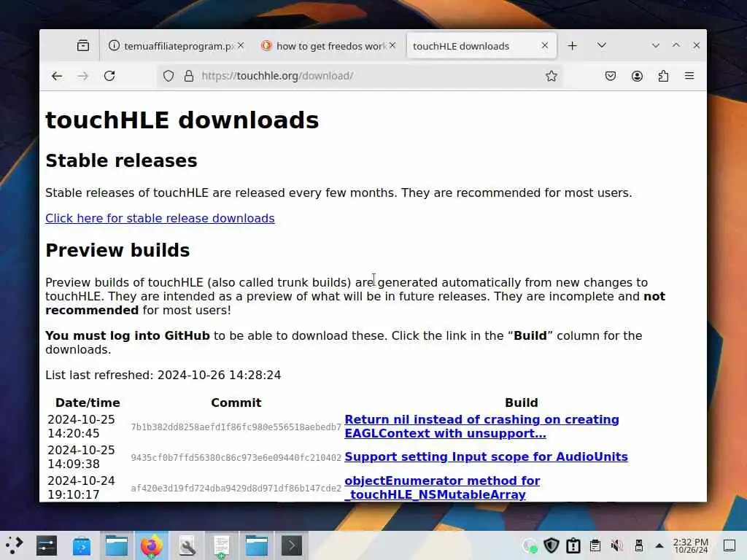
Task: Open the green status tray icon
Action: (530, 545)
